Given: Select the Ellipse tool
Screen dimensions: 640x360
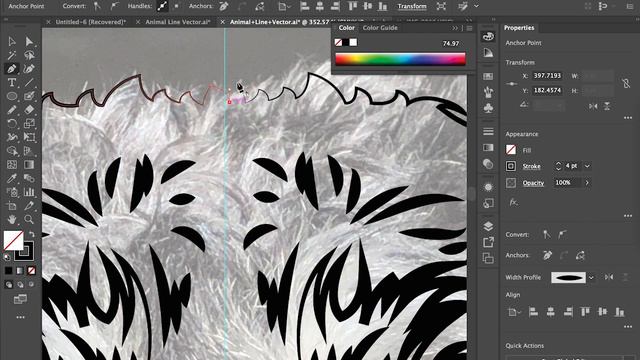Looking at the screenshot, I should pos(12,96).
